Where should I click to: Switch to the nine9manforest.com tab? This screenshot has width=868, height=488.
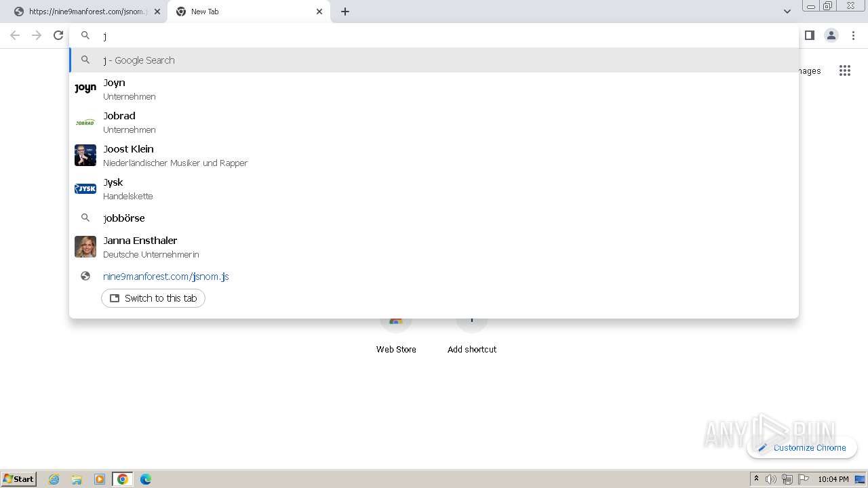(x=86, y=12)
